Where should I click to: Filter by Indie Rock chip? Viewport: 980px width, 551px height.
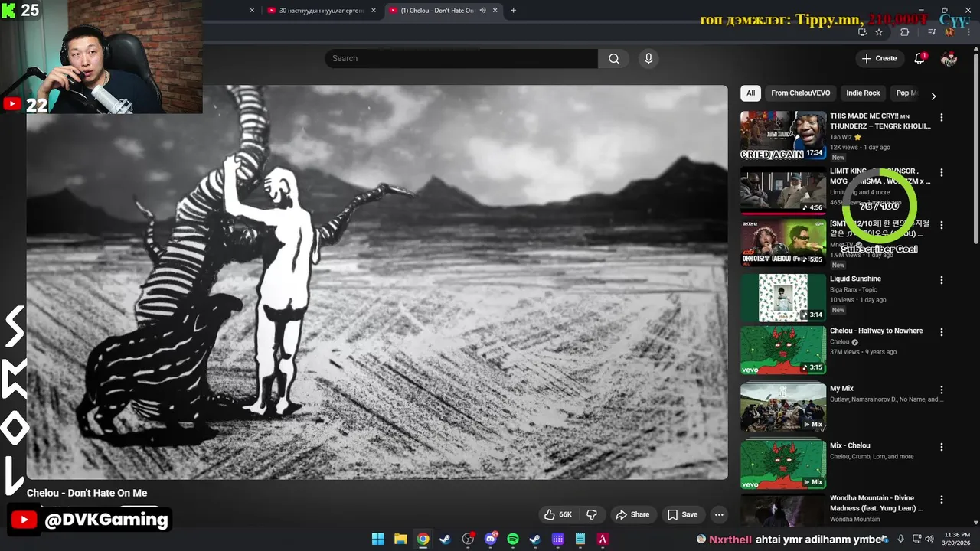[863, 93]
